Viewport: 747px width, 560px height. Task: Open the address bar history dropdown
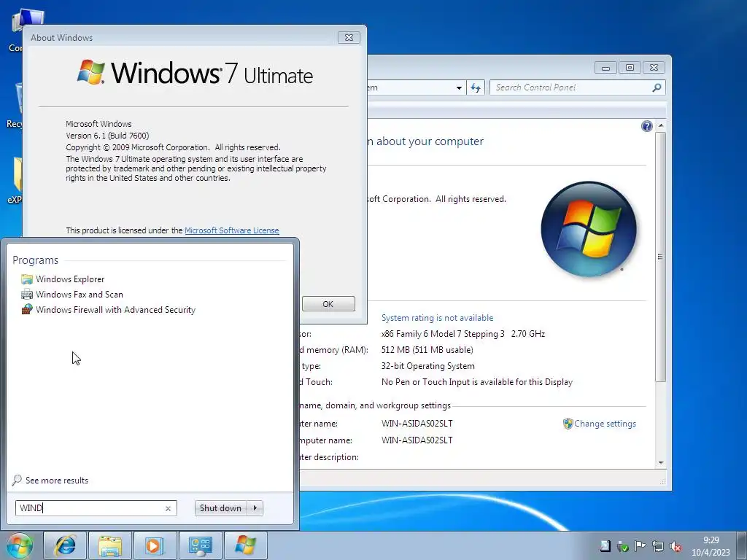pos(459,87)
